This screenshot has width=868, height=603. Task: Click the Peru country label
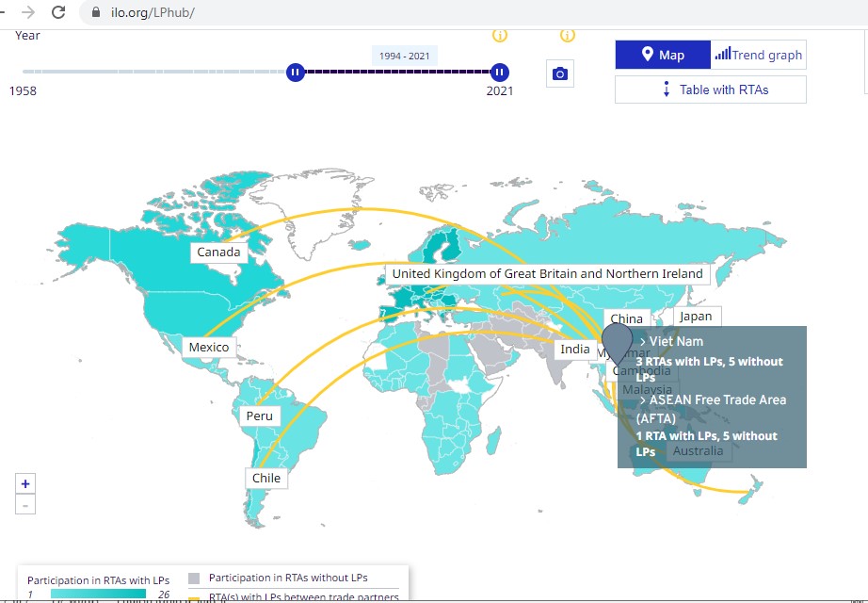(x=259, y=416)
